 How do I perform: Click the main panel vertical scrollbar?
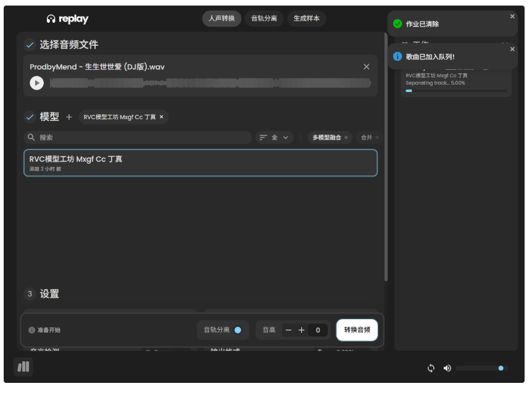coord(386,157)
